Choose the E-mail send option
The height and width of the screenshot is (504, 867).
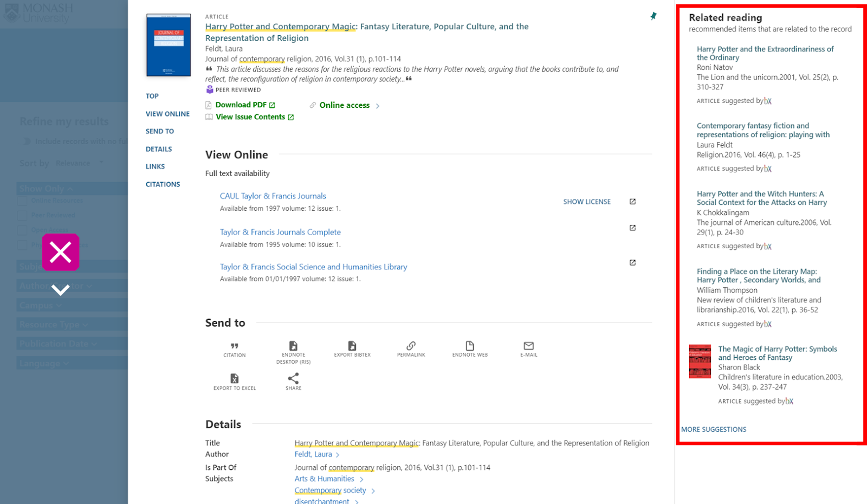[x=529, y=350]
